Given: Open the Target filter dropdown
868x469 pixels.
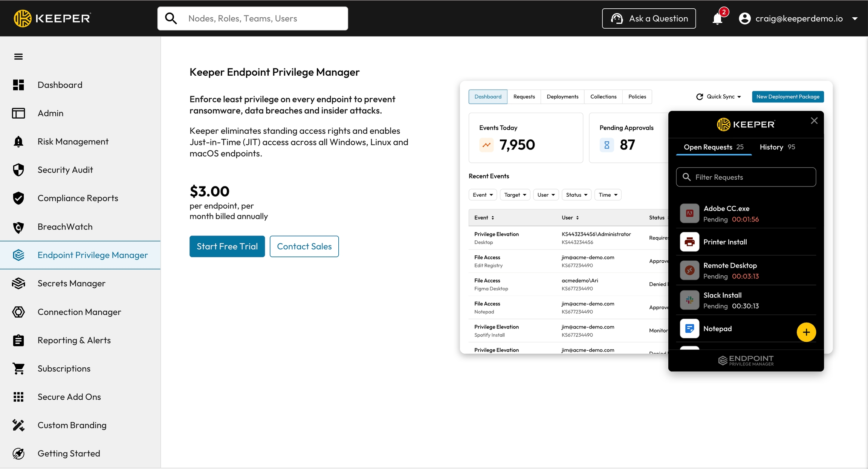Looking at the screenshot, I should point(515,195).
